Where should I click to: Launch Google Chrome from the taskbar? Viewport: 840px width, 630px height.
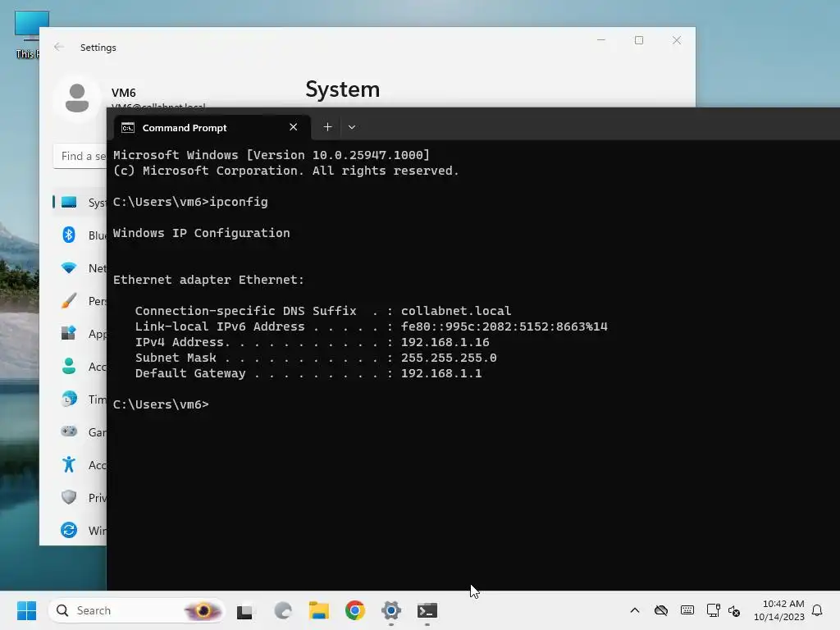355,610
